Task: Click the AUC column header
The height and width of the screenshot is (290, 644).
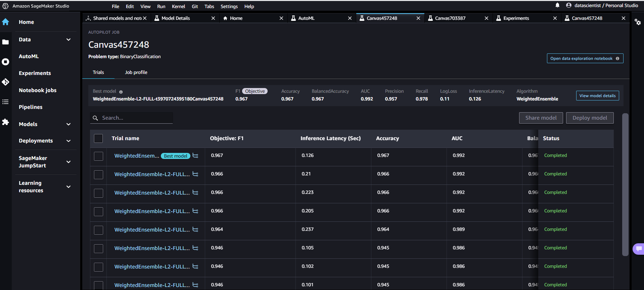Action: point(457,138)
